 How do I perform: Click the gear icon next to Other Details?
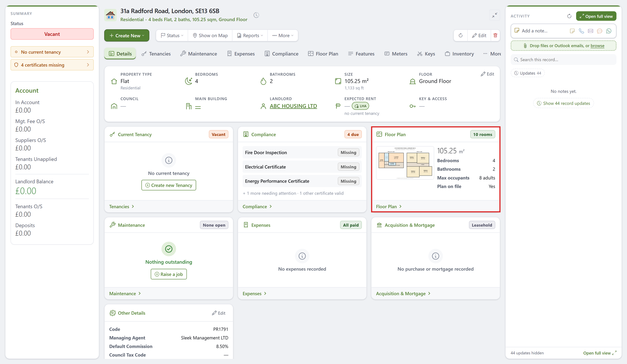point(113,313)
